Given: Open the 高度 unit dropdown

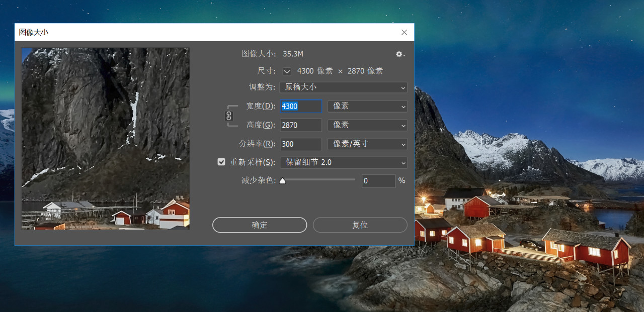Looking at the screenshot, I should point(367,125).
